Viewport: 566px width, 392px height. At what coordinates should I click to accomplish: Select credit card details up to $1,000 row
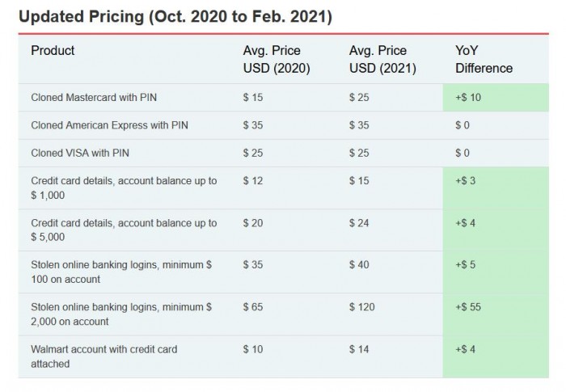124,188
